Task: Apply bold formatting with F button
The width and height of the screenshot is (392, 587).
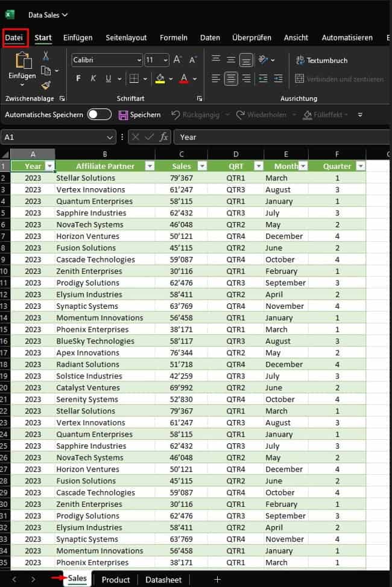Action: click(x=78, y=78)
